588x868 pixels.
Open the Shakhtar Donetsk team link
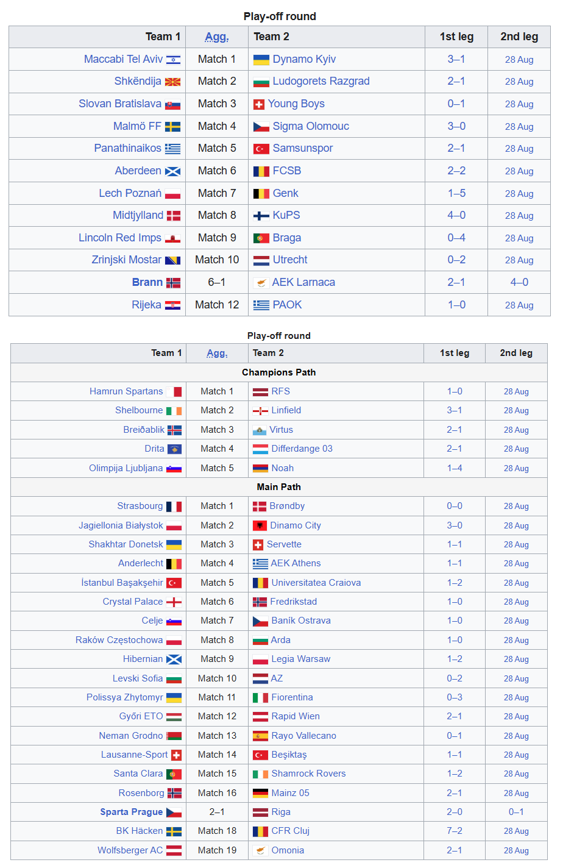pyautogui.click(x=126, y=545)
